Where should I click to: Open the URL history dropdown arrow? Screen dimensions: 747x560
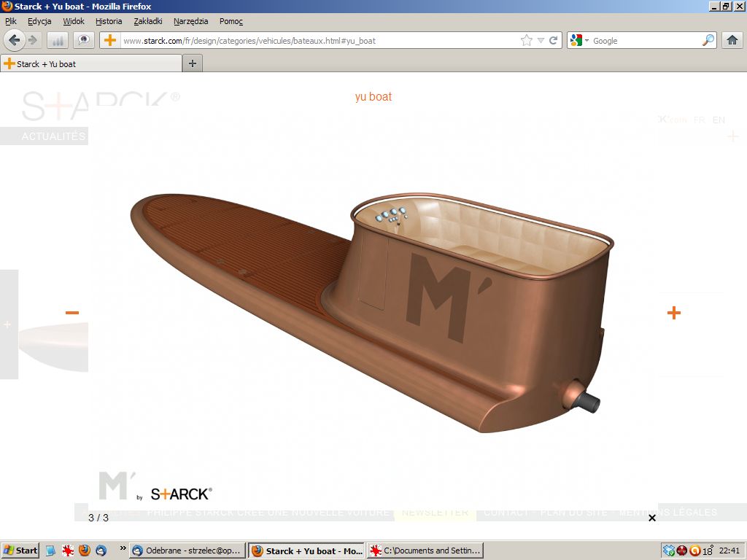click(x=541, y=41)
